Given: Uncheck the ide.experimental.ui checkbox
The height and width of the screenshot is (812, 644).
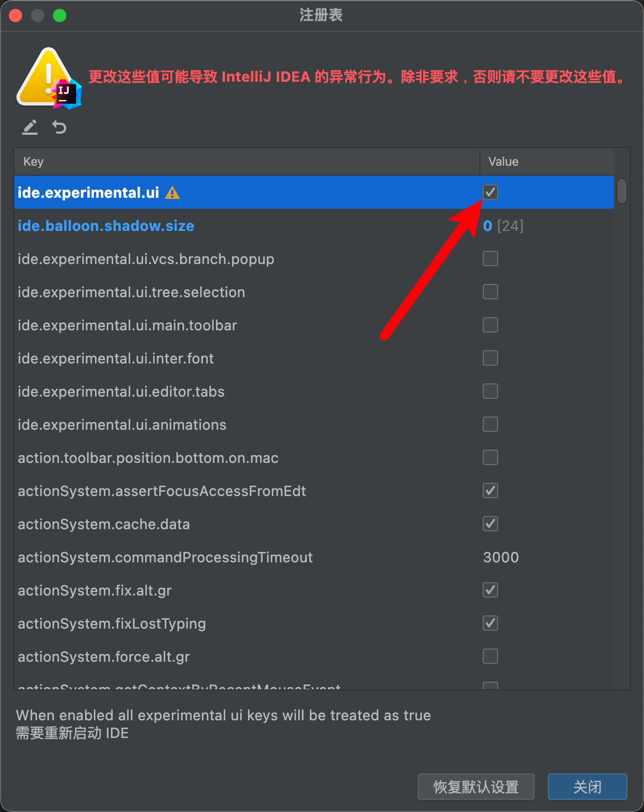Looking at the screenshot, I should click(490, 192).
